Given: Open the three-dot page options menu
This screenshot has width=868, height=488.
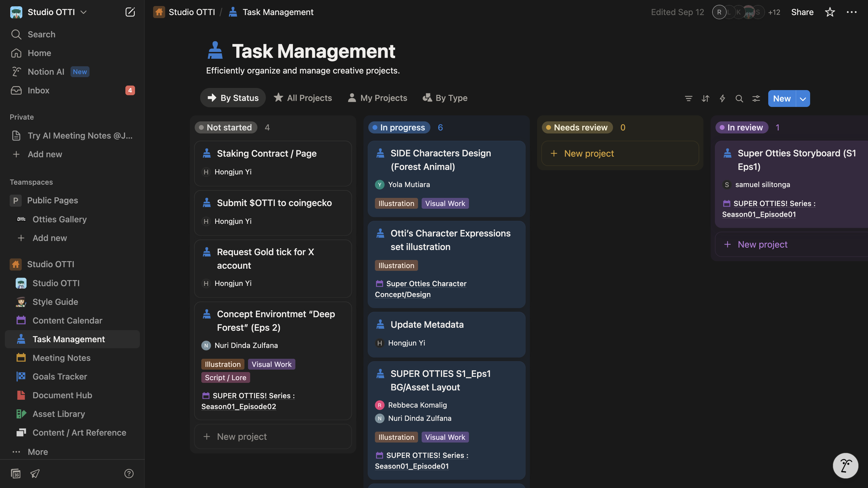Looking at the screenshot, I should [851, 12].
